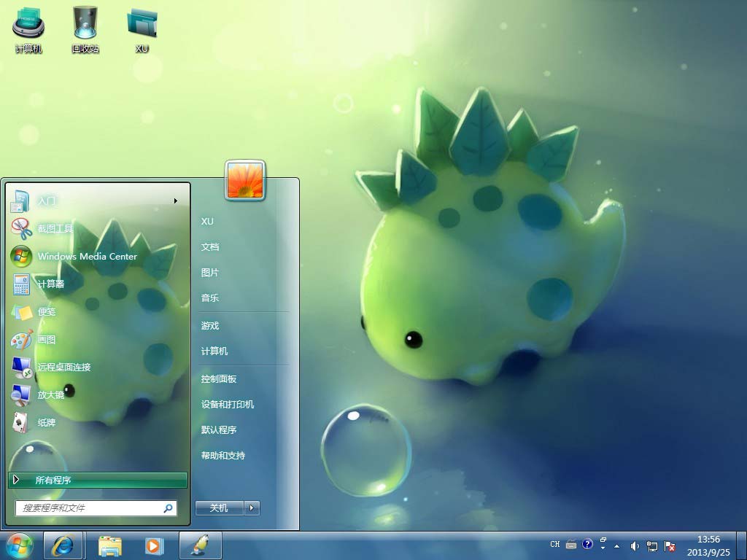Viewport: 747px width, 560px height.
Task: Expand the 入门 submenu arrow
Action: 176,201
